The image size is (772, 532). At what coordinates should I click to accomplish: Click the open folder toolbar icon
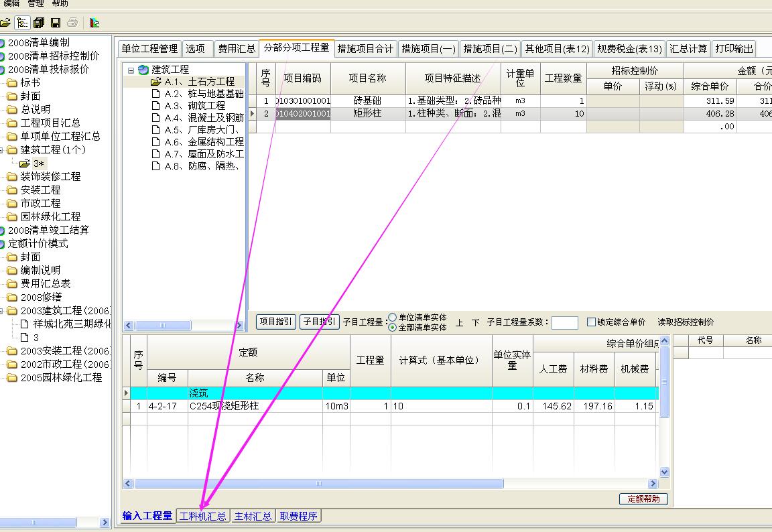[5, 23]
